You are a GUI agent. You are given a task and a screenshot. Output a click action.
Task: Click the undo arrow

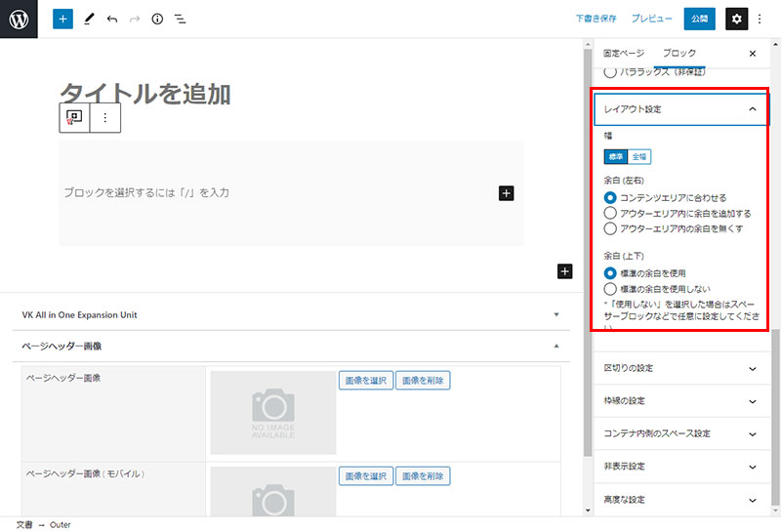pos(112,19)
